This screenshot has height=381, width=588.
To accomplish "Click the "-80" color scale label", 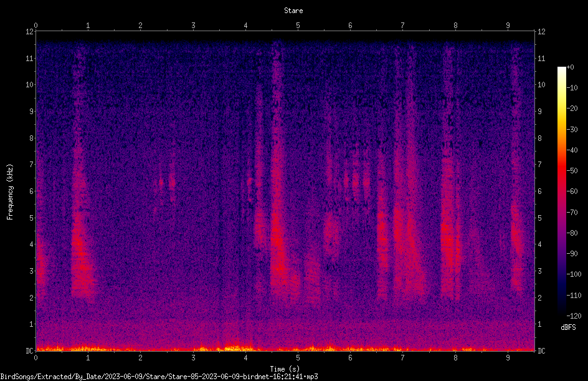I will click(x=572, y=233).
